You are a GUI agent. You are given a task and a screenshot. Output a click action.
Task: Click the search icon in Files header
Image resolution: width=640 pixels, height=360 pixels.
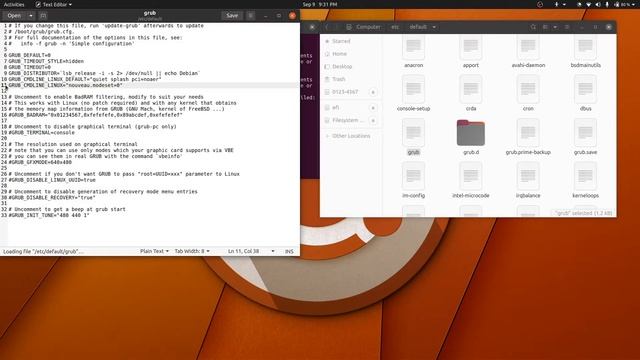click(x=533, y=27)
